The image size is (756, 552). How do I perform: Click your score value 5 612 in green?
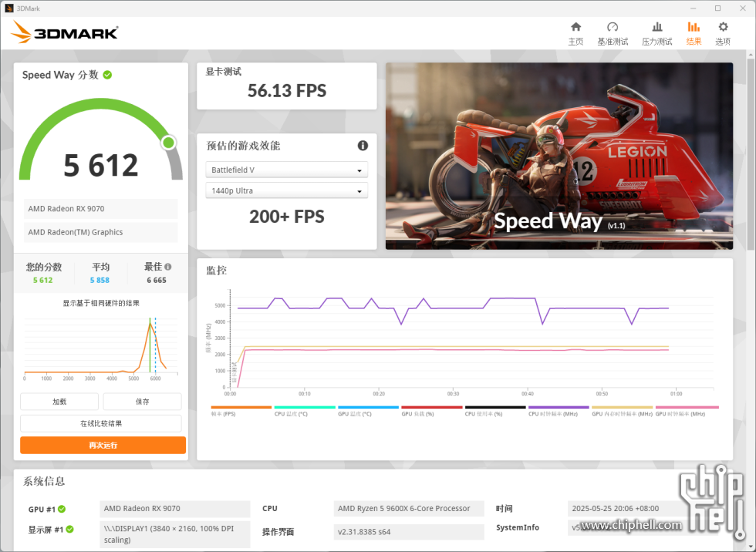43,281
